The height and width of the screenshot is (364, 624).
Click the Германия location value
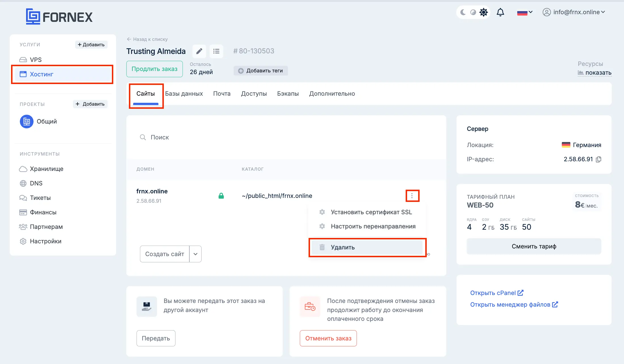581,145
